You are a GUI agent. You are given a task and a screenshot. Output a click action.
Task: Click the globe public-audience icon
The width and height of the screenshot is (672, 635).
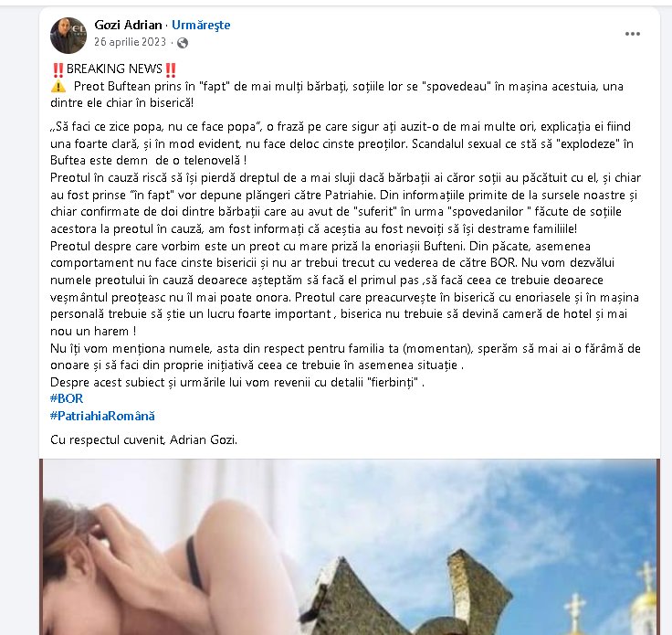click(183, 42)
